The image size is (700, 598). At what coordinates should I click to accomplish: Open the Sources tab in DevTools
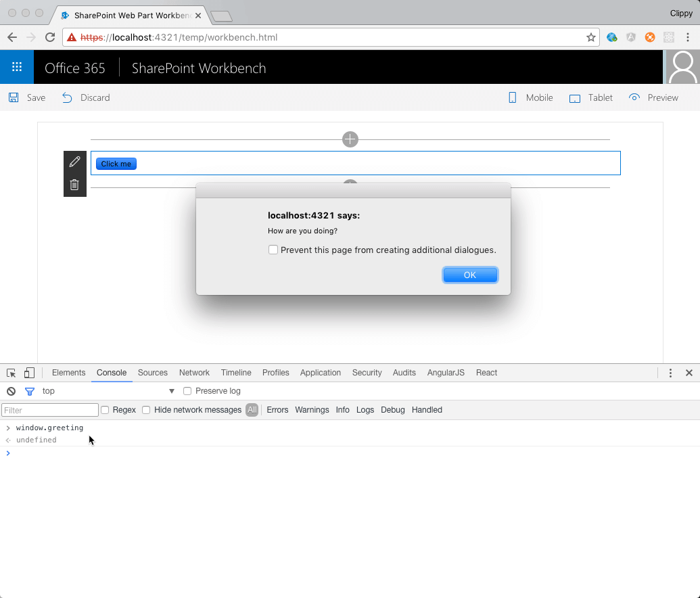pos(152,373)
